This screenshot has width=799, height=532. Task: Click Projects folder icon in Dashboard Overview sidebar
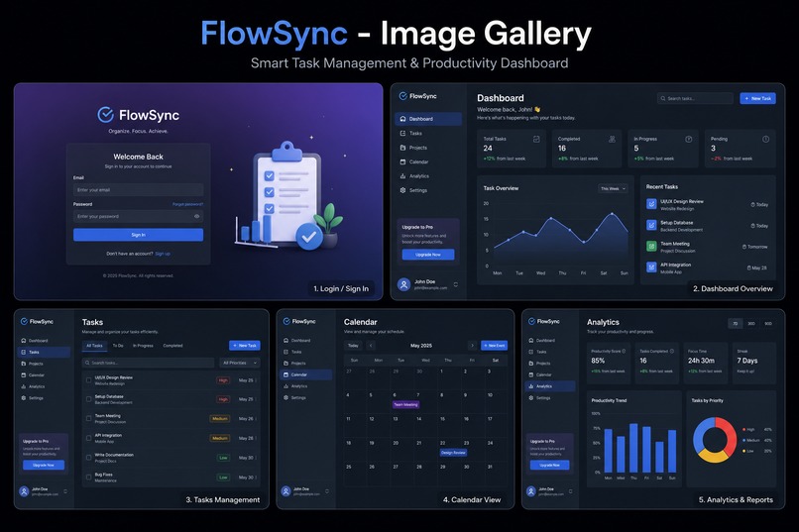coord(403,148)
